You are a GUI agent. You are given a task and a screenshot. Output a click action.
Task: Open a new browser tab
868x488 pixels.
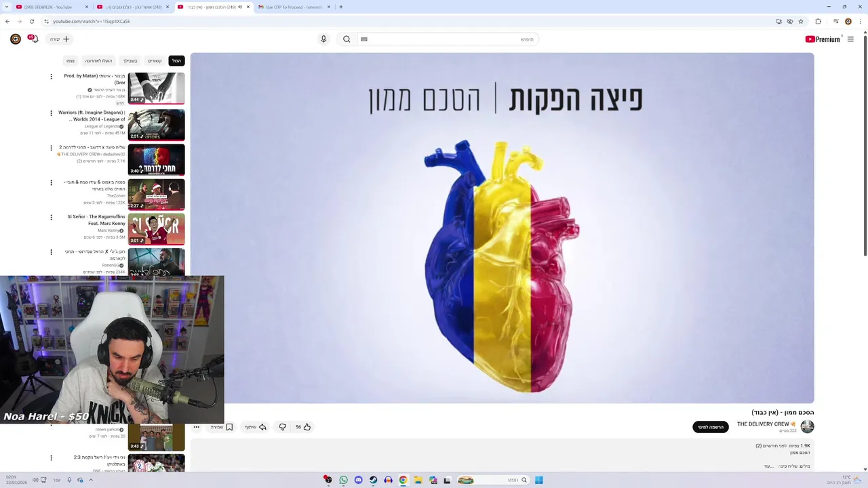(340, 7)
